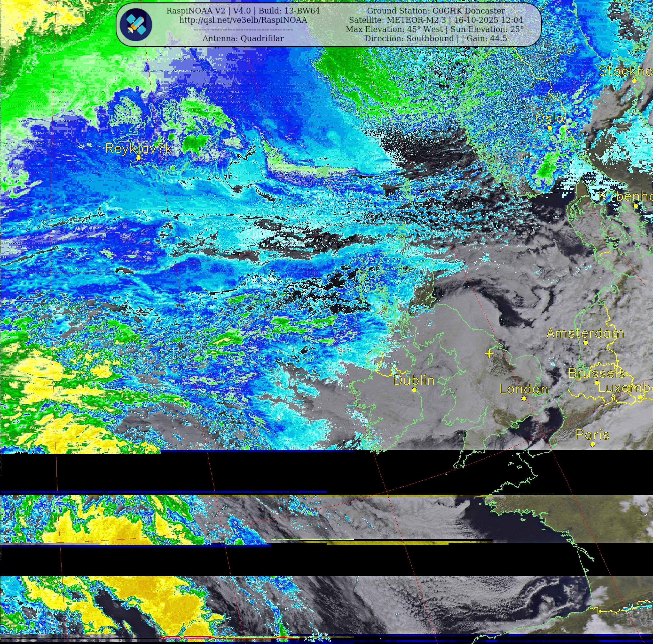Click the yellow dot marking London

(x=524, y=398)
